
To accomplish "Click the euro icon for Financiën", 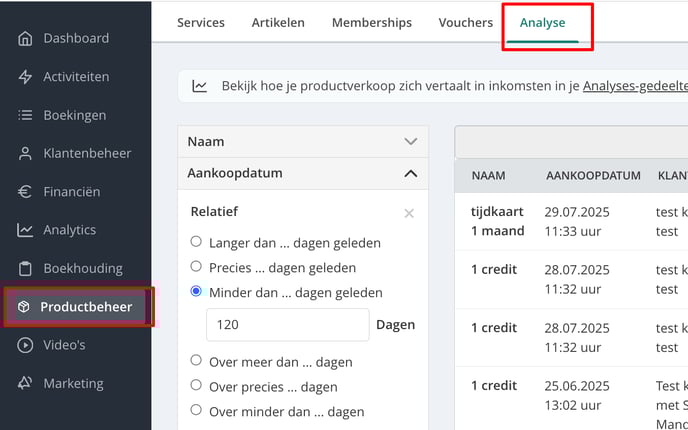I will (x=25, y=192).
